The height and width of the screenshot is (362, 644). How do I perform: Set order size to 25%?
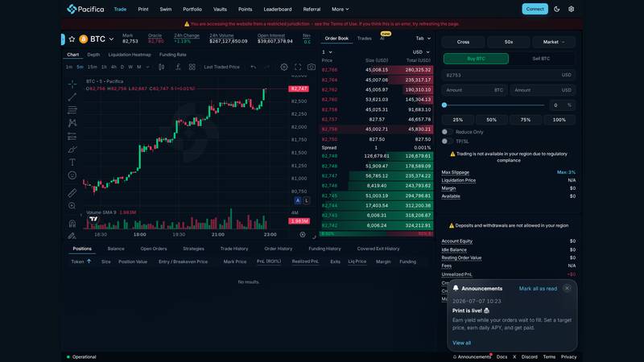point(458,120)
